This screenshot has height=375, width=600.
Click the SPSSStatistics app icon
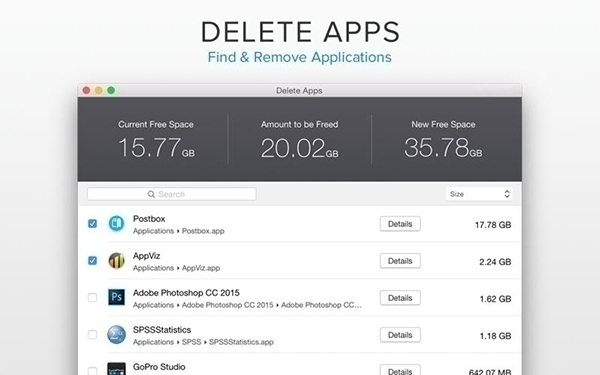click(116, 334)
